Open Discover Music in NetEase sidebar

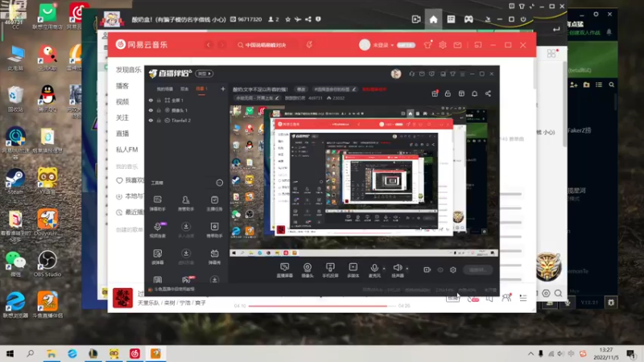coord(128,70)
